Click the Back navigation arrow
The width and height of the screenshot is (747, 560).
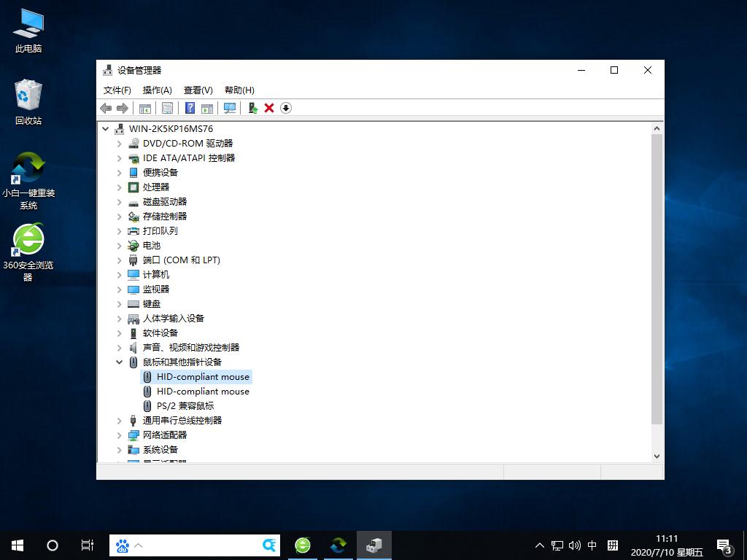pyautogui.click(x=105, y=108)
